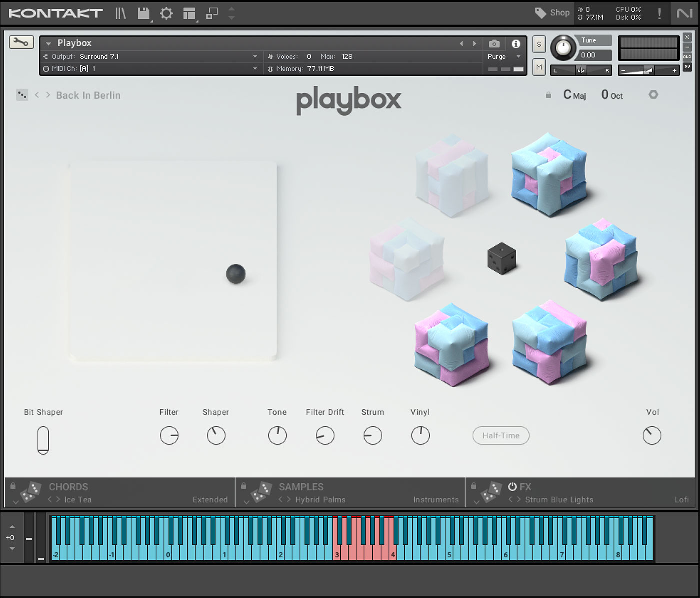The image size is (700, 598).
Task: Open the Kontakt library browser icon
Action: [x=121, y=13]
